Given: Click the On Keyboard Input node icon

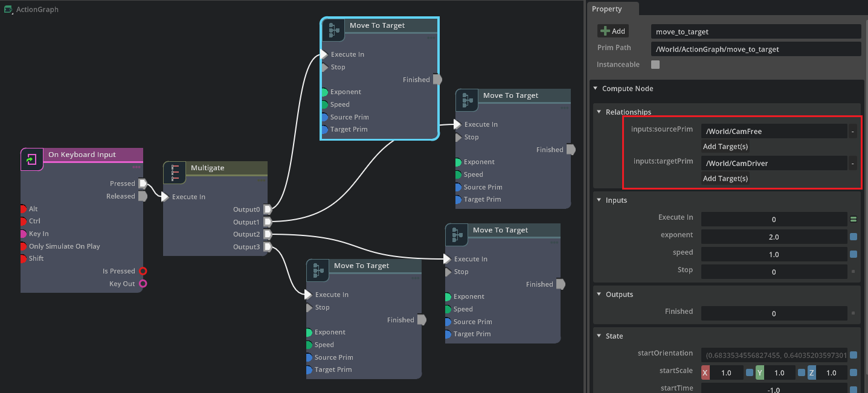Looking at the screenshot, I should pyautogui.click(x=31, y=159).
